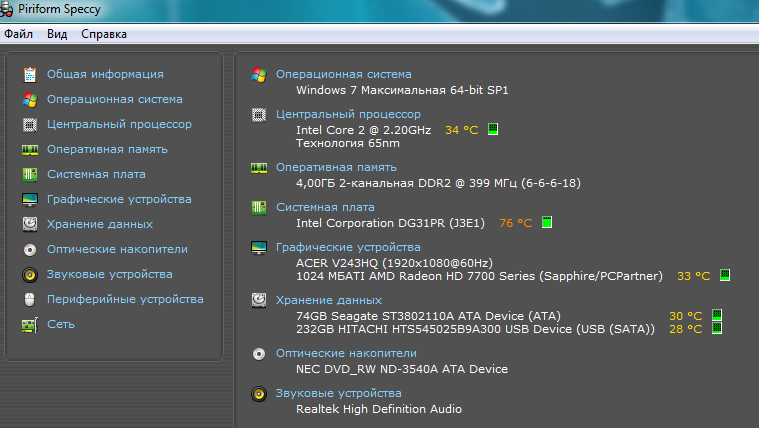Click the monitor icon beside sidebar Графические устройства
Viewport: 759px width, 428px height.
[x=30, y=199]
